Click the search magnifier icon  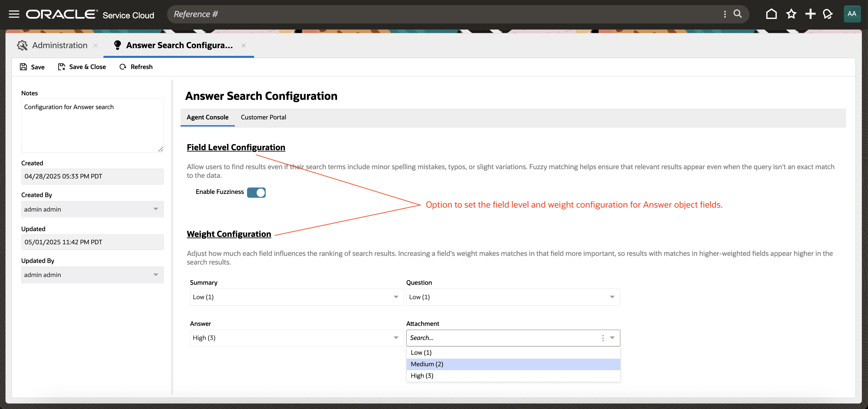click(738, 14)
